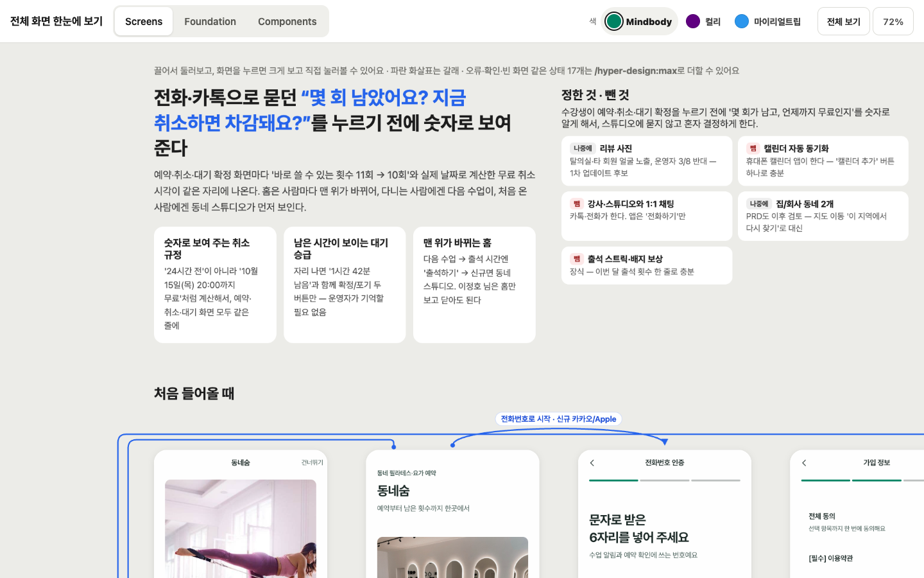Click the [필수] 이용약관 item
Image resolution: width=924 pixels, height=578 pixels.
click(830, 558)
